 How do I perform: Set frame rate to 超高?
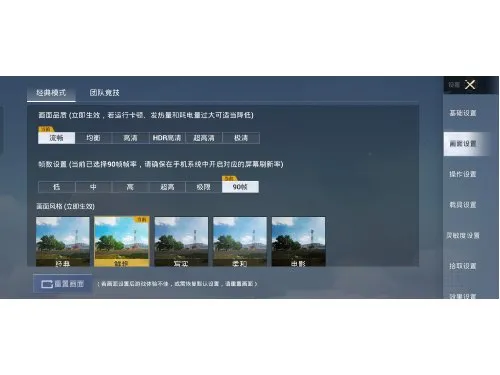pyautogui.click(x=167, y=187)
